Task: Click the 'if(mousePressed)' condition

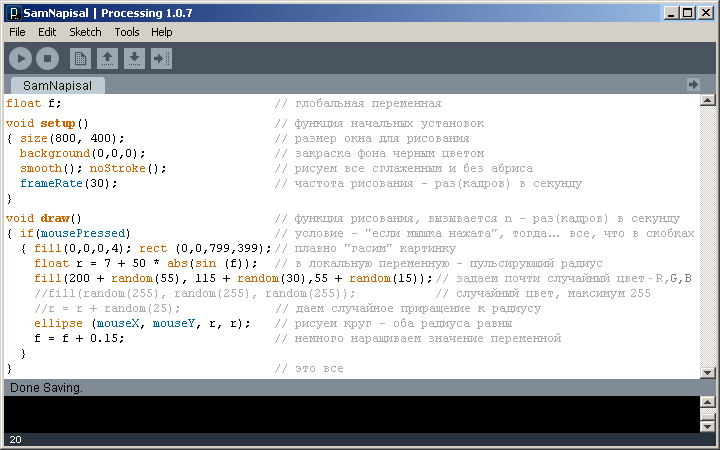Action: [x=75, y=234]
